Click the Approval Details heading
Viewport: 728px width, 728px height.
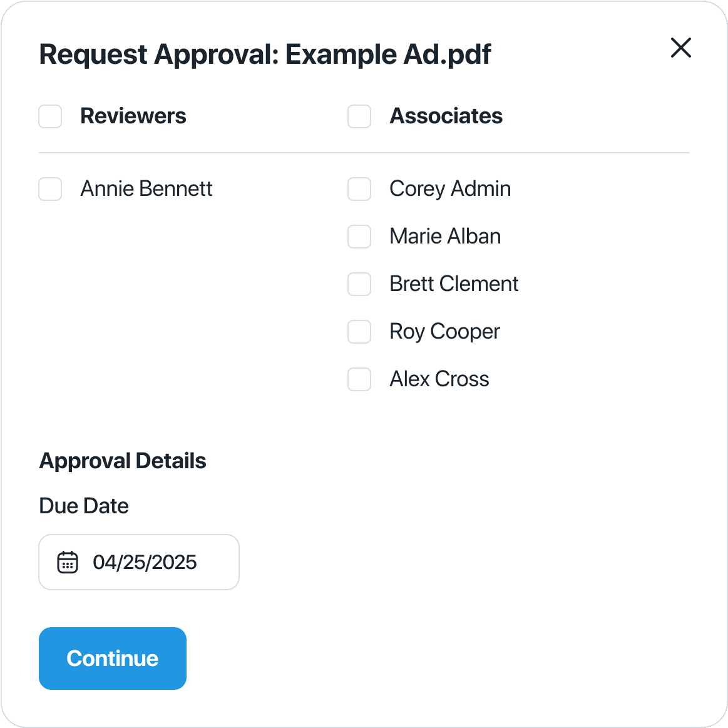(x=123, y=461)
